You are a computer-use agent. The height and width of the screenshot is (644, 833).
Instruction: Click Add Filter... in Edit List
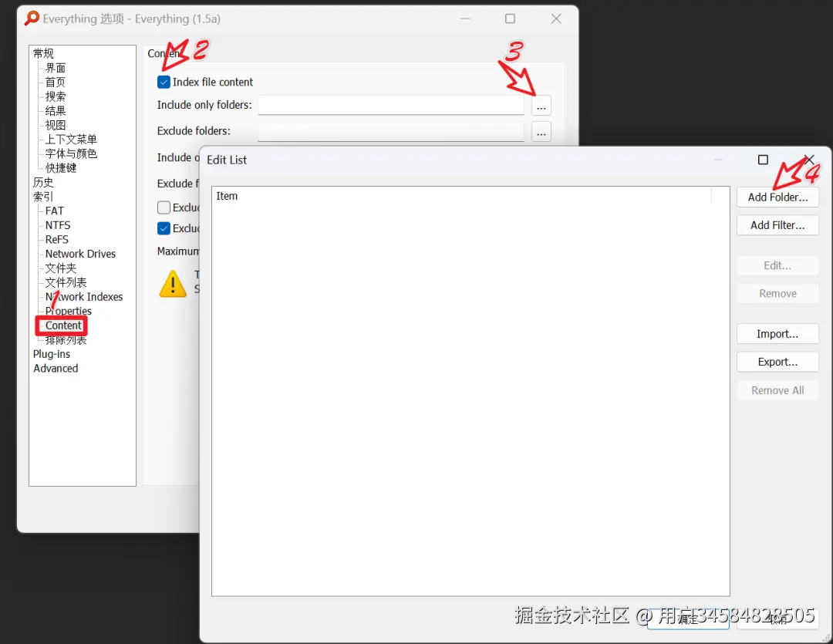coord(777,225)
